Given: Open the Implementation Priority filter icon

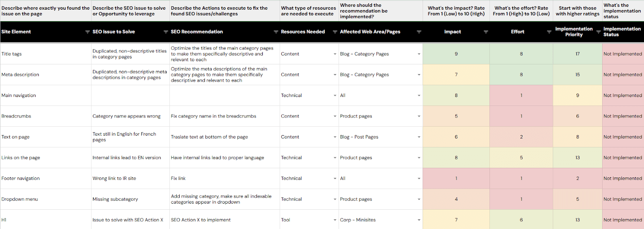Looking at the screenshot, I should [599, 32].
